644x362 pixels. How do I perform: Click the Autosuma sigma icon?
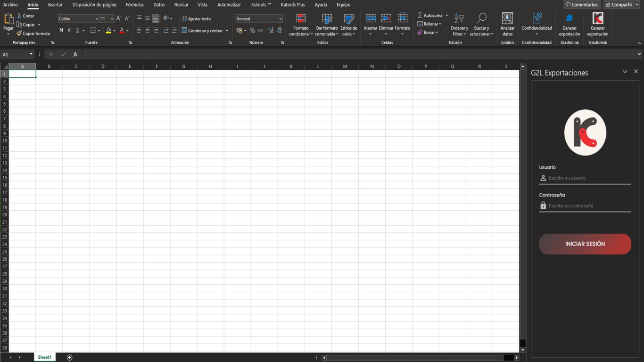pyautogui.click(x=420, y=16)
